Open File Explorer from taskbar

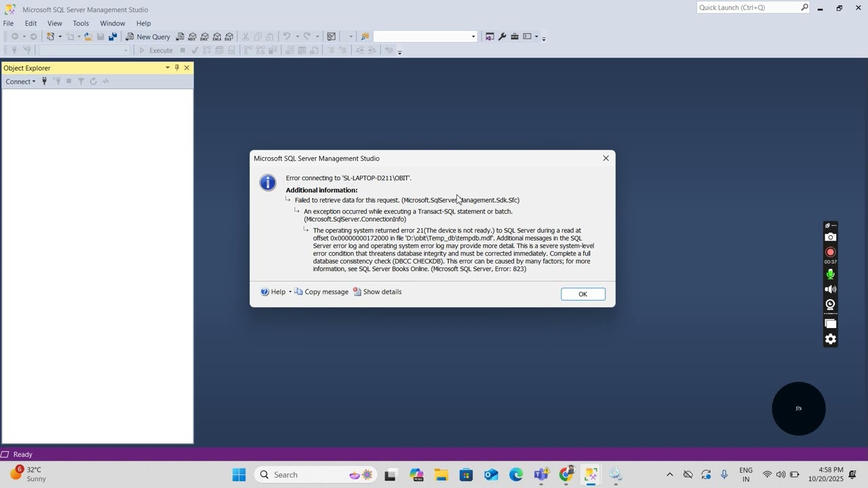(441, 474)
